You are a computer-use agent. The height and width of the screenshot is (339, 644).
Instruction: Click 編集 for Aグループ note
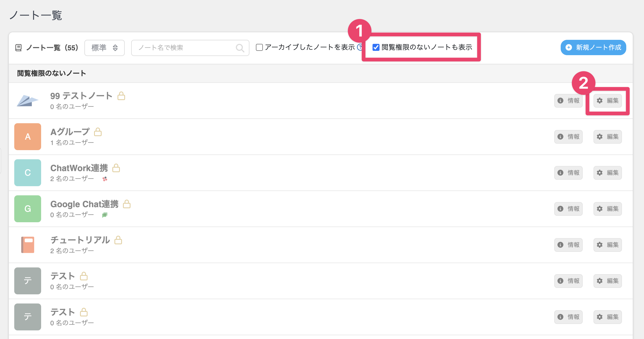(608, 137)
